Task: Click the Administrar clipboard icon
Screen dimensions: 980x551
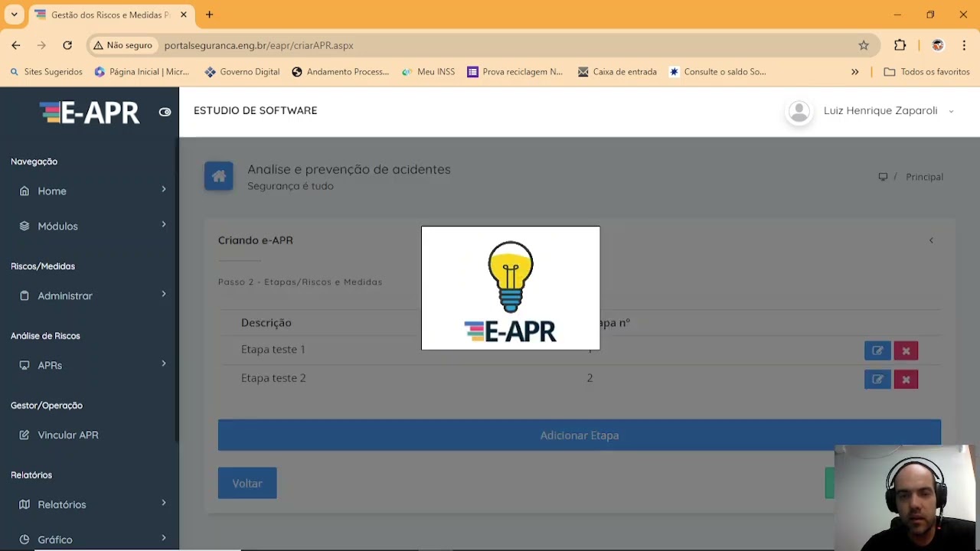Action: pos(24,296)
